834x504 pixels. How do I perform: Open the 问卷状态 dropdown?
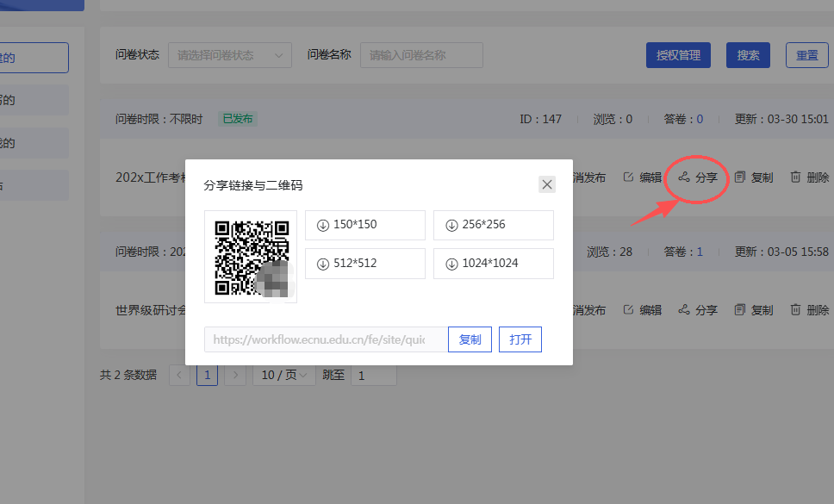(x=230, y=55)
